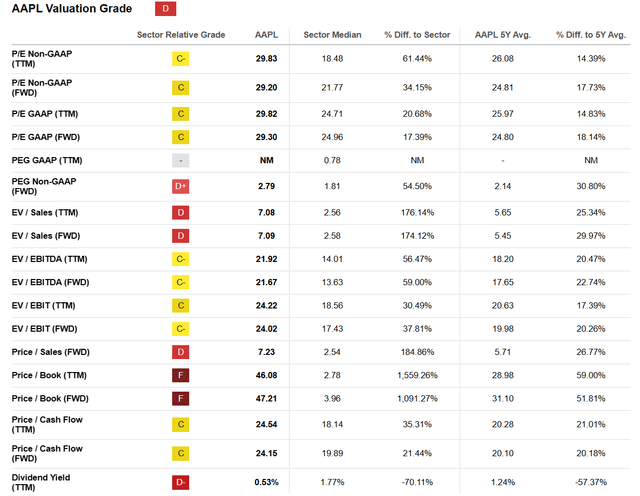Screen dimensions: 640x496
Task: Click the 1,559.26% Price / Book sector difference
Action: tap(417, 375)
